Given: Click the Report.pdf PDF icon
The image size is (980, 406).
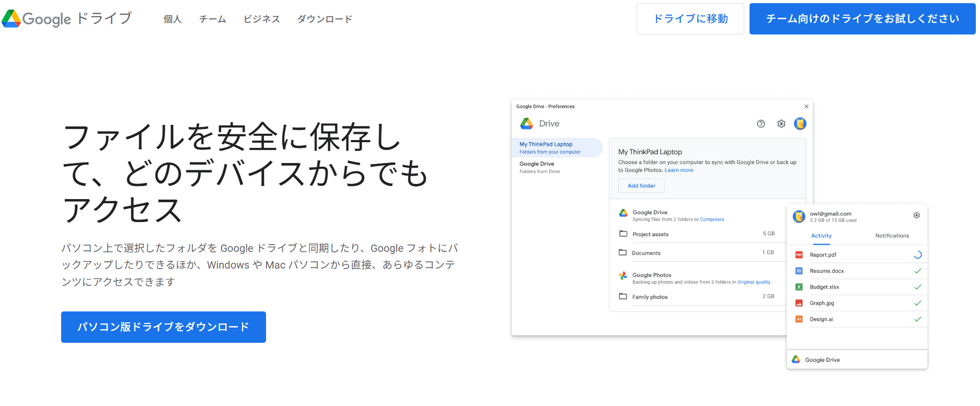Looking at the screenshot, I should coord(799,255).
